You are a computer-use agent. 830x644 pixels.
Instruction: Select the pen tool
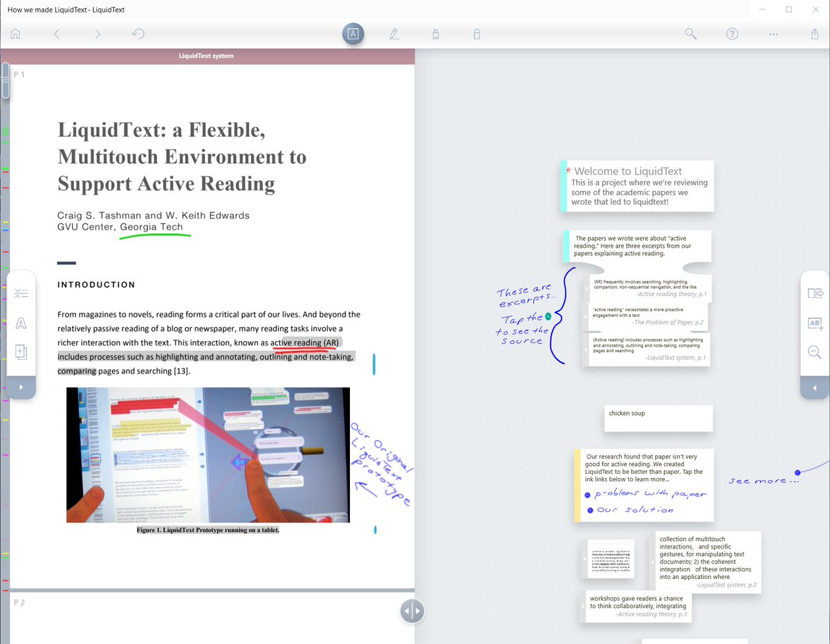tap(394, 34)
